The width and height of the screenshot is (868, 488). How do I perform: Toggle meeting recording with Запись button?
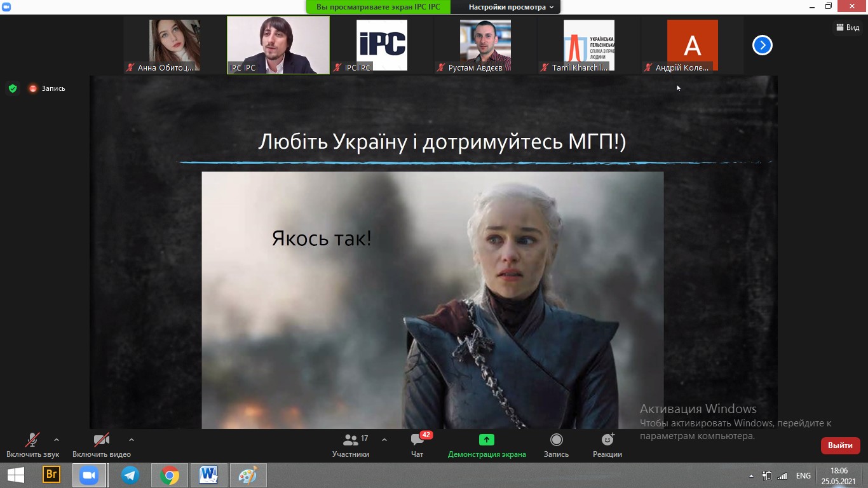(557, 445)
